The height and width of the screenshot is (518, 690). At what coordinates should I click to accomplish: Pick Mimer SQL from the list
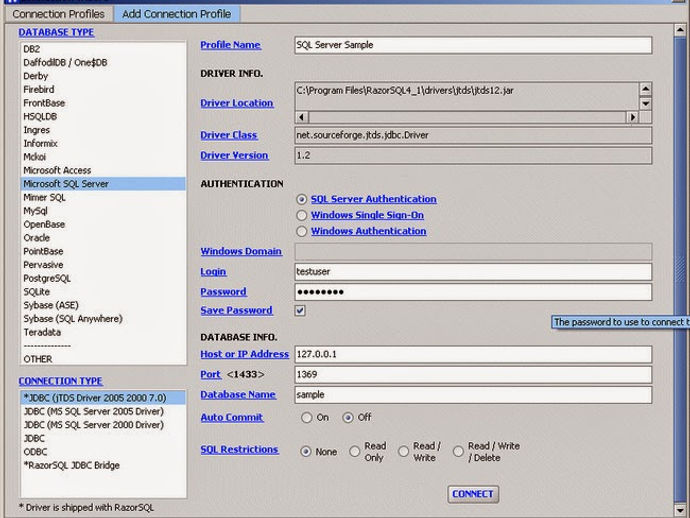pos(103,197)
